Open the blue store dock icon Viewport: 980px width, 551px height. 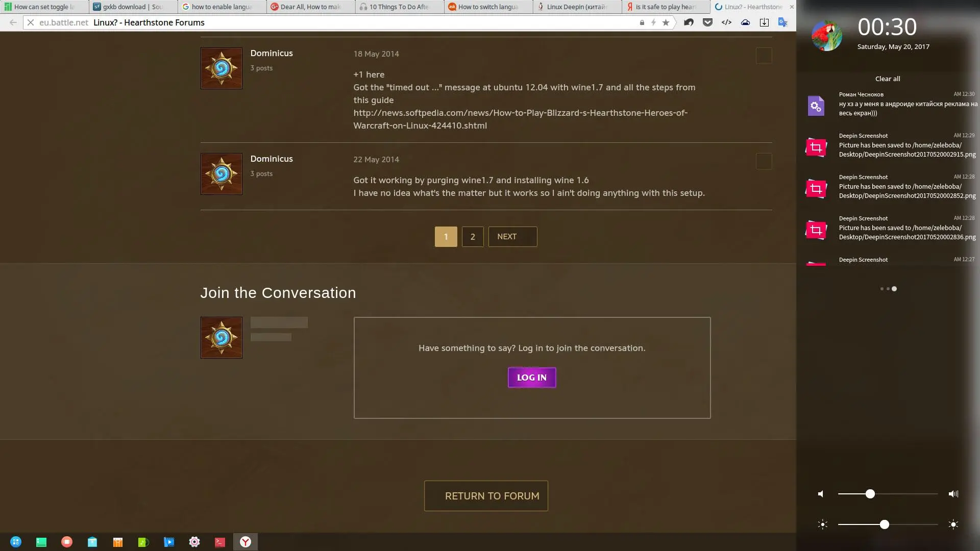pos(92,542)
